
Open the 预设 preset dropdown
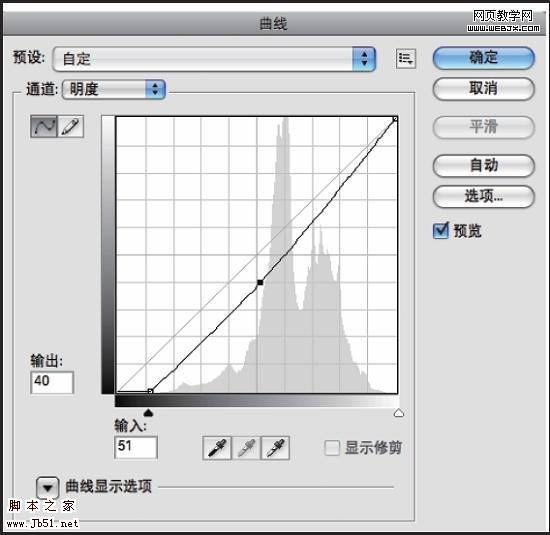pyautogui.click(x=214, y=59)
